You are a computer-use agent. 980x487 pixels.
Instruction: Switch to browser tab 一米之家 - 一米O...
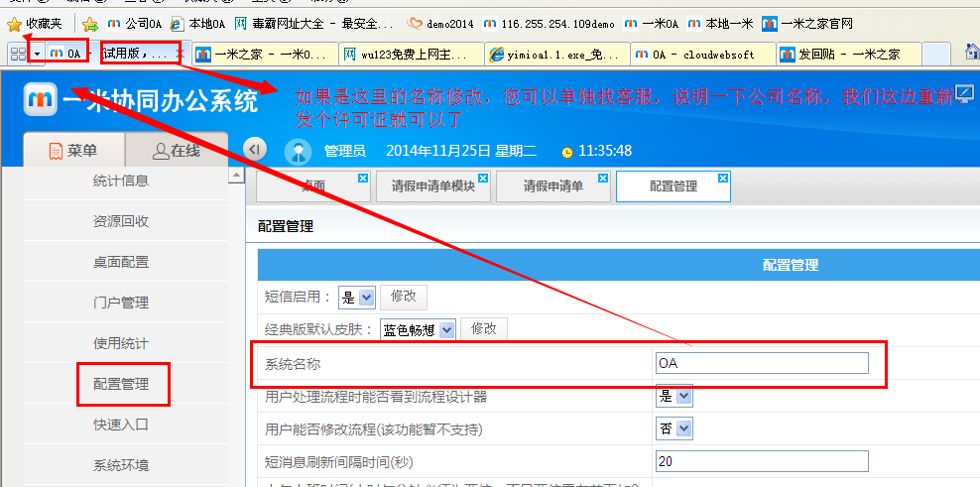point(265,55)
